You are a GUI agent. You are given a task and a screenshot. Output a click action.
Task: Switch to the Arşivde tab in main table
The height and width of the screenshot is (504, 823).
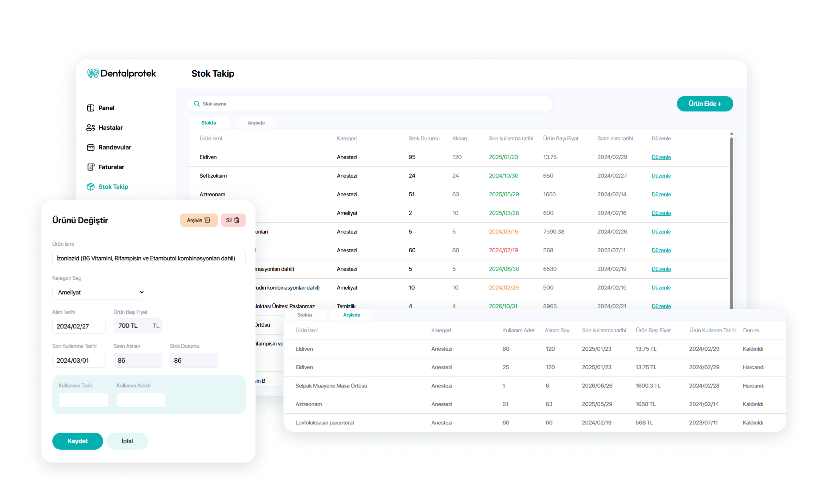256,123
